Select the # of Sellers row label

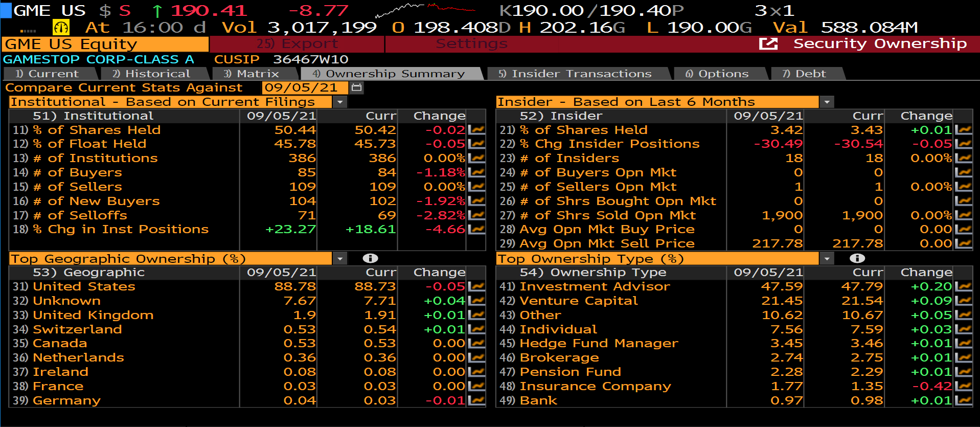78,187
